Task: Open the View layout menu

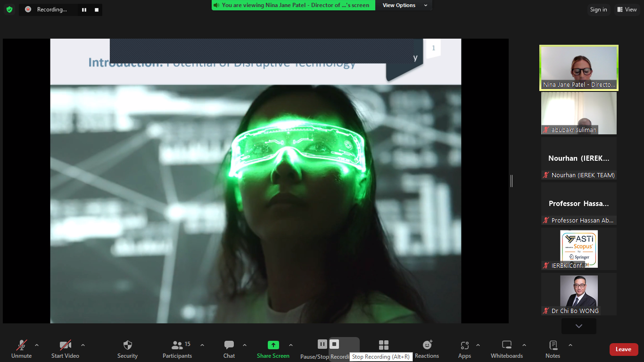Action: [x=627, y=9]
